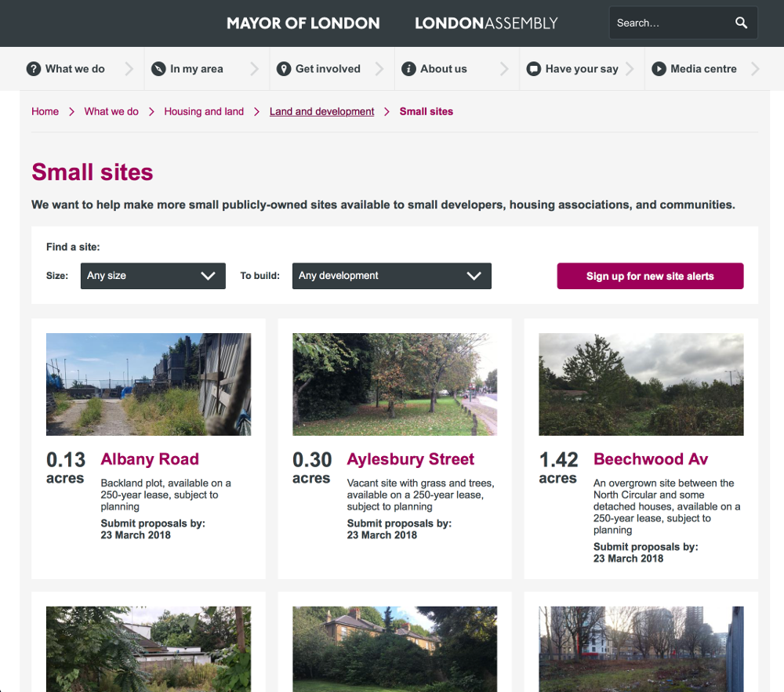Click the Albany Road site photo
Image resolution: width=784 pixels, height=692 pixels.
click(148, 384)
